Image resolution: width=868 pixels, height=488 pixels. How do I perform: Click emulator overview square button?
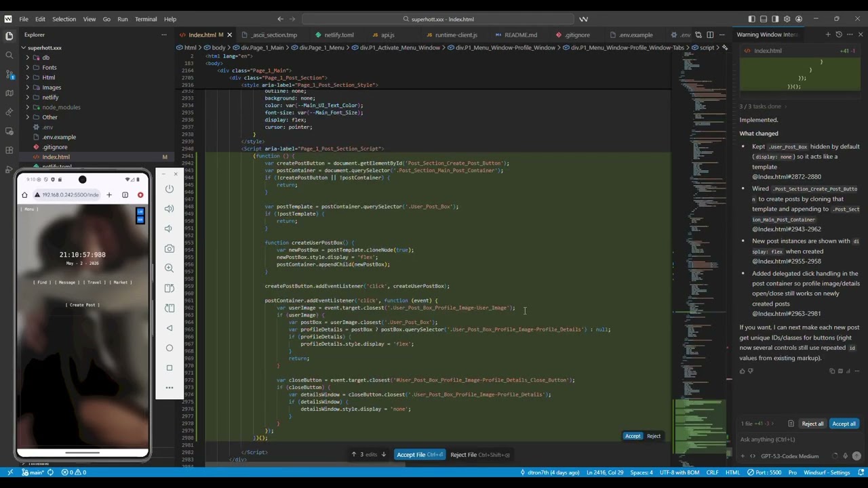170,368
